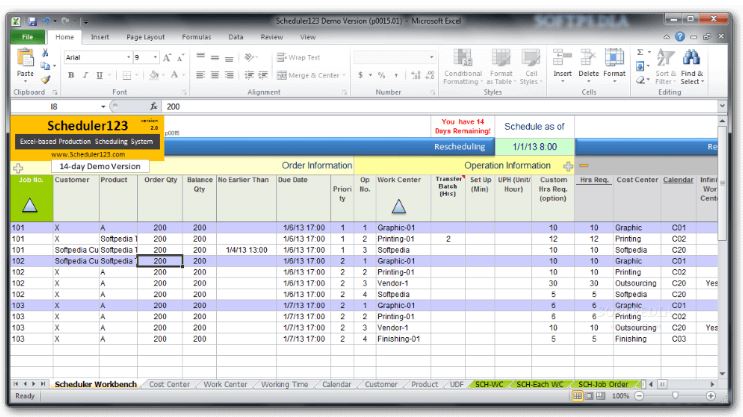Viewport: 743px width, 417px height.
Task: Click the Fill Color bucket icon
Action: [x=154, y=75]
